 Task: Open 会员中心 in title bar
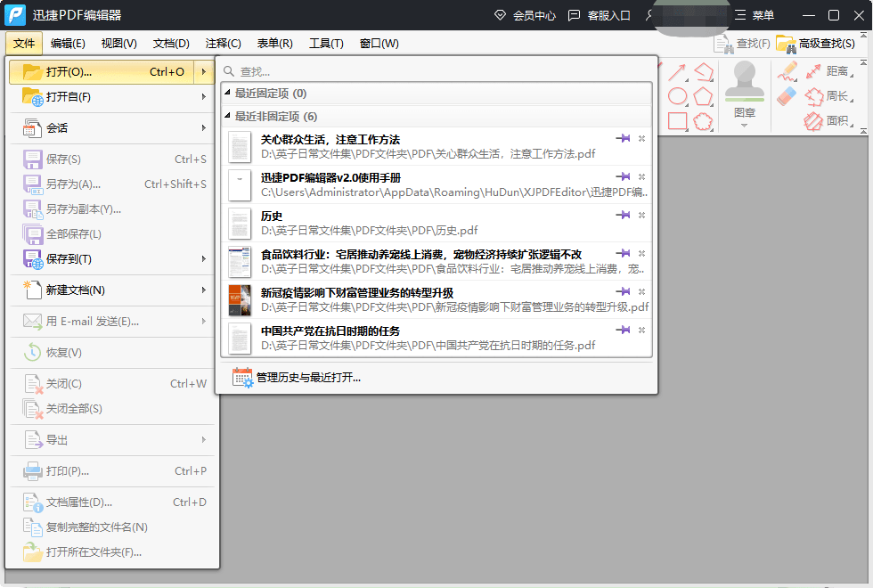525,16
